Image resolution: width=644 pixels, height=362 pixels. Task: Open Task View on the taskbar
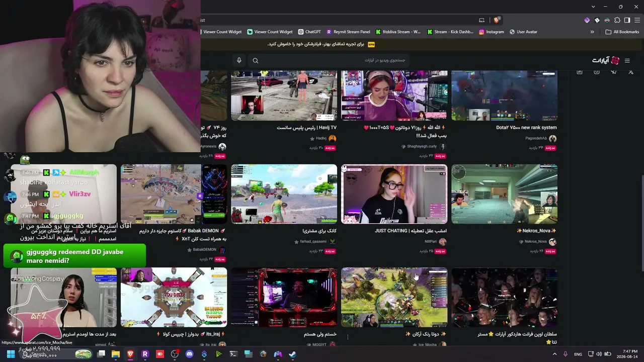pos(101,354)
